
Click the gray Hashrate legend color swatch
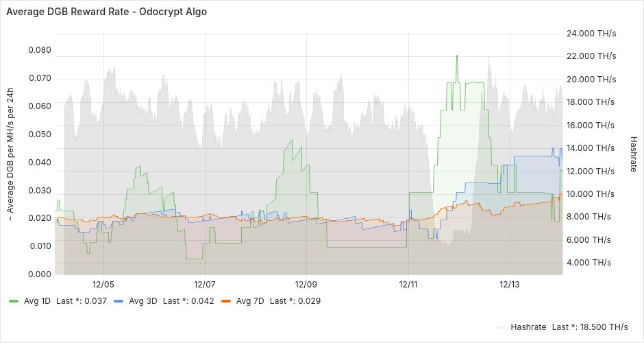[x=501, y=327]
